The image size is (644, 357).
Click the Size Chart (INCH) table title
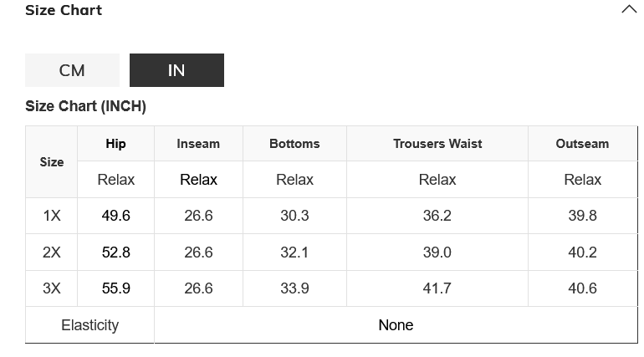85,107
